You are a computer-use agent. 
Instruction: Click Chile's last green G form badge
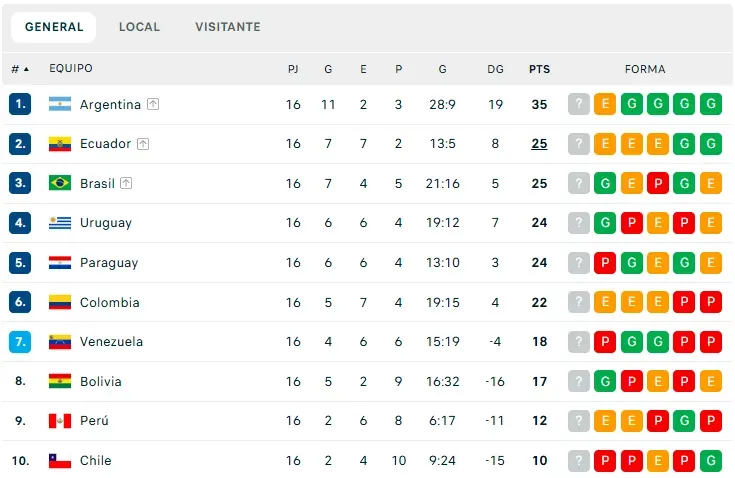coord(711,461)
